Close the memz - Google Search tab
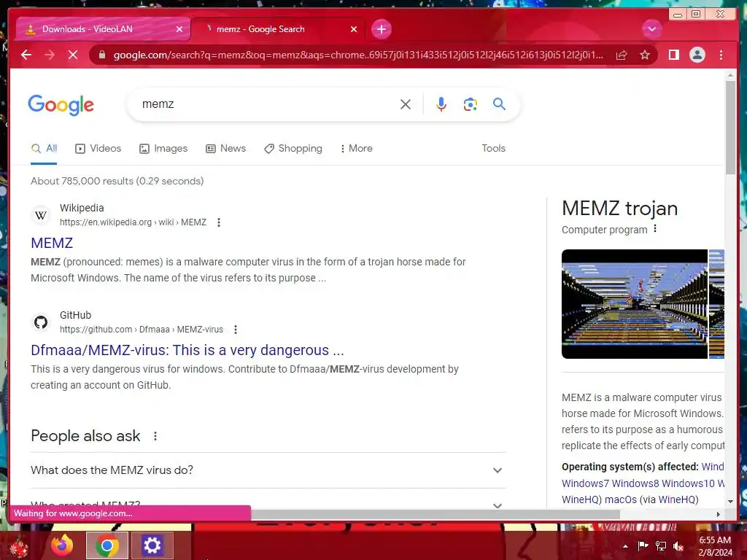This screenshot has width=747, height=560. coord(354,29)
